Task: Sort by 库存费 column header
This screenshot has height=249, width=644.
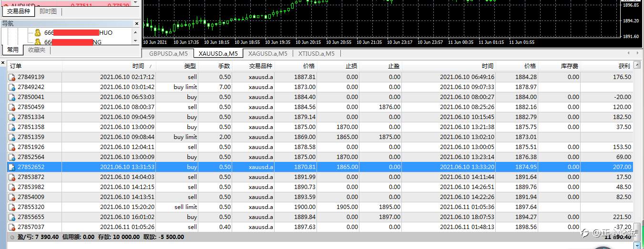Action: tap(559, 66)
